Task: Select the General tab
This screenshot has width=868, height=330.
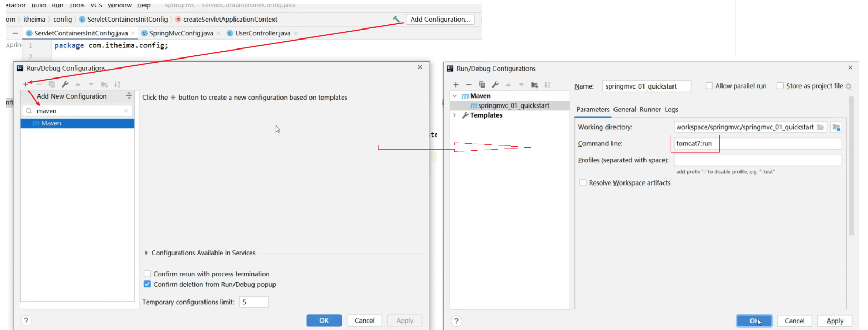Action: point(625,109)
